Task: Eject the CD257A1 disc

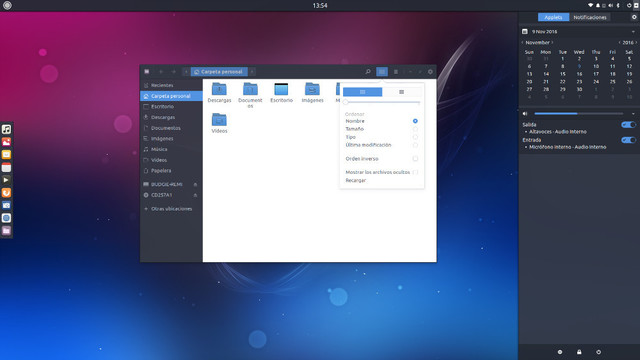Action: [x=196, y=195]
